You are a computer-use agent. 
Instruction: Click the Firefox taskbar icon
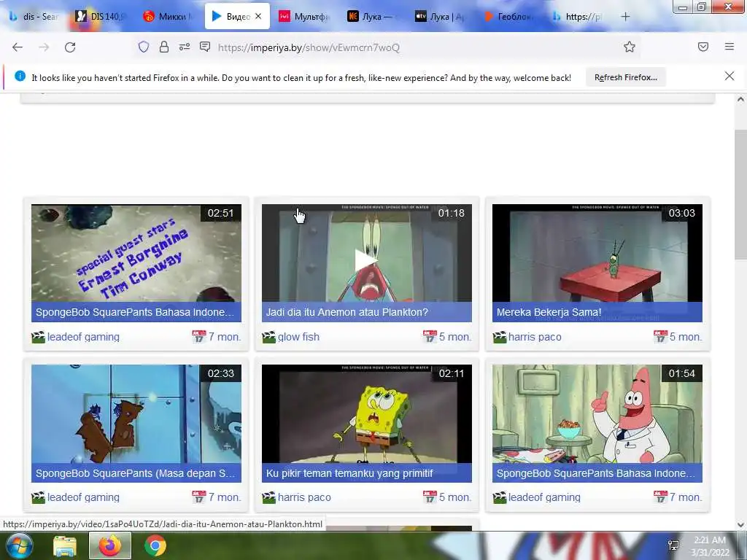click(110, 546)
